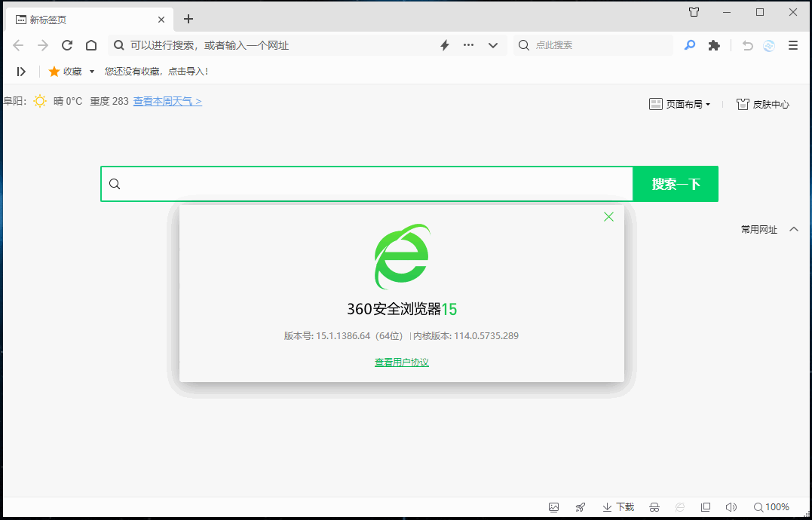Close the 新标签页 tab

[161, 20]
